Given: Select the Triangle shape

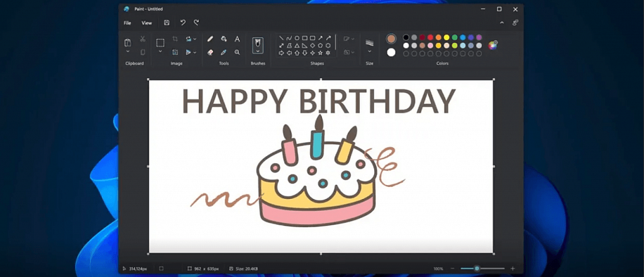Looking at the screenshot, I should point(297,45).
